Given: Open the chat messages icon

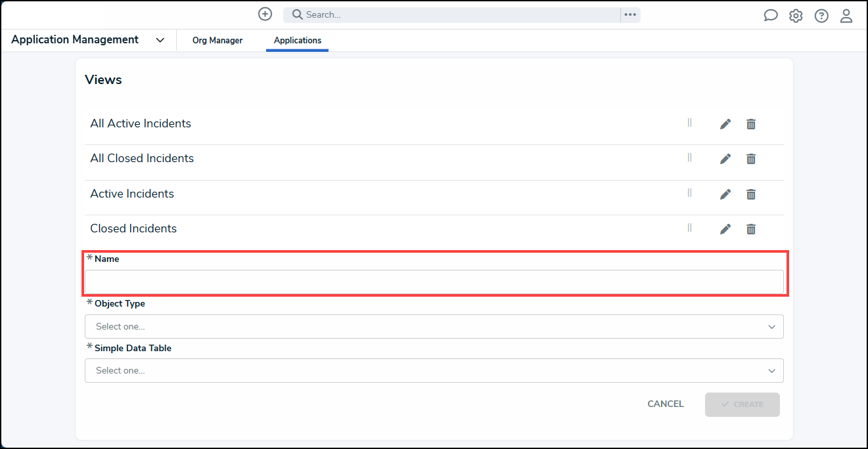Looking at the screenshot, I should coord(771,16).
